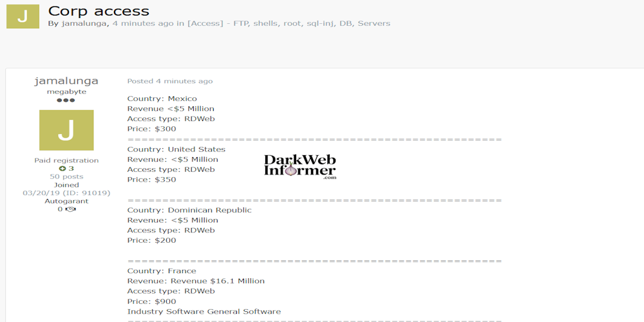Screen dimensions: 644x322
Task: Click the green plus reputation icon
Action: click(62, 169)
